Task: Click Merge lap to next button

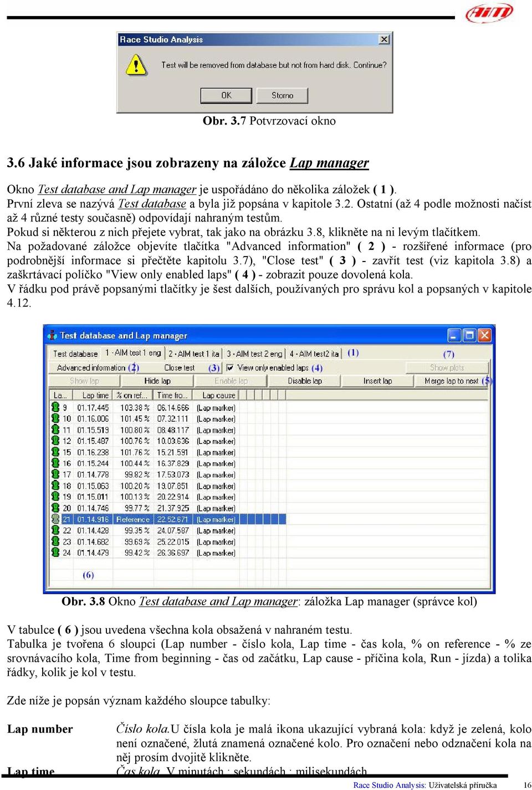Action: 451,381
